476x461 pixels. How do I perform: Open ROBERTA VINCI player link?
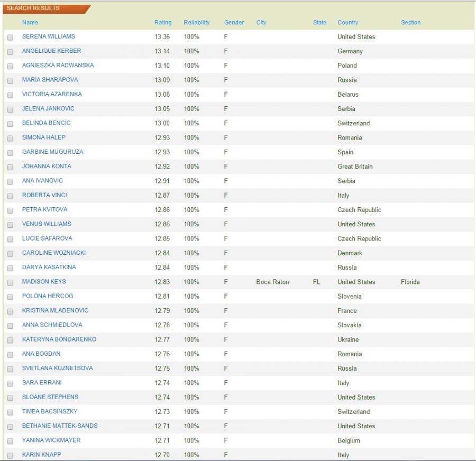pos(44,195)
